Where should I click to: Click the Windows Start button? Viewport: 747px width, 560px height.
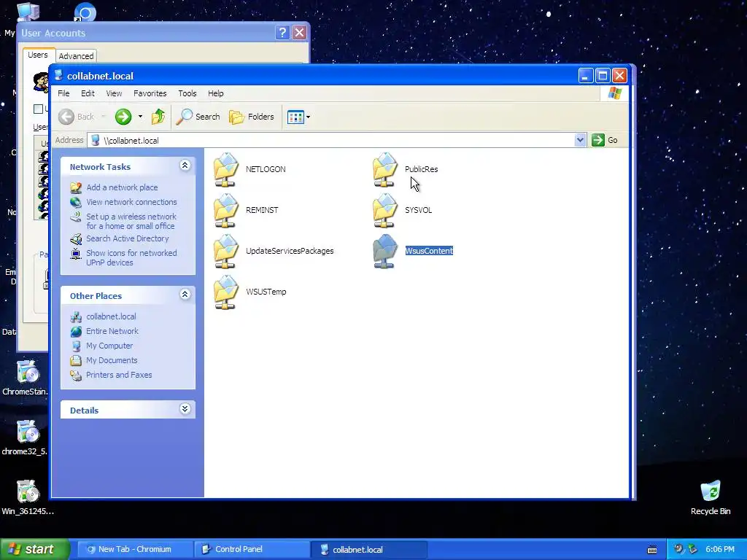[x=34, y=549]
